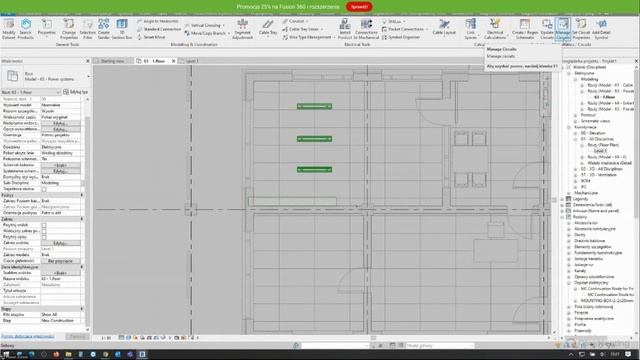This screenshot has height=360, width=640.
Task: Click the Bez przycięcia button in Properties
Action: coord(60,261)
